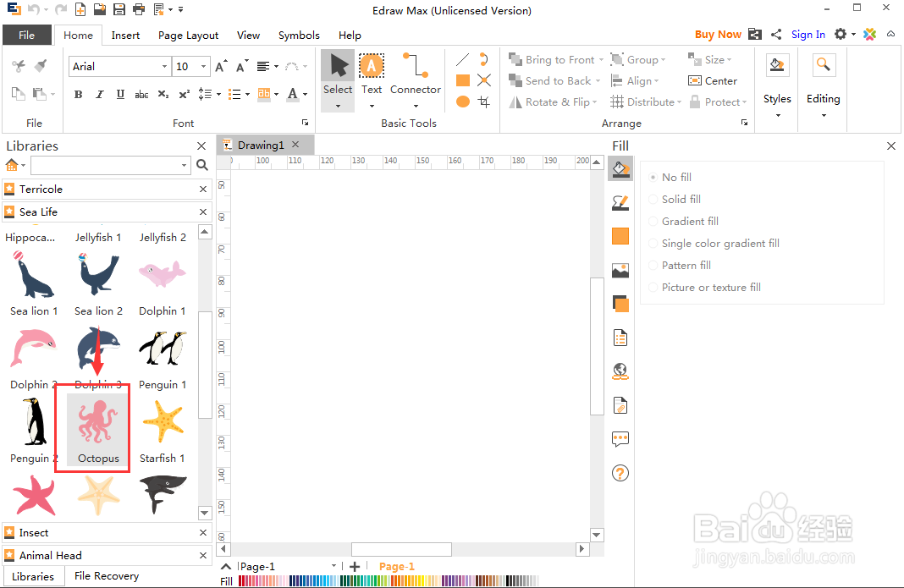Image resolution: width=904 pixels, height=588 pixels.
Task: Expand the Page-1 page selector dropdown
Action: click(333, 566)
